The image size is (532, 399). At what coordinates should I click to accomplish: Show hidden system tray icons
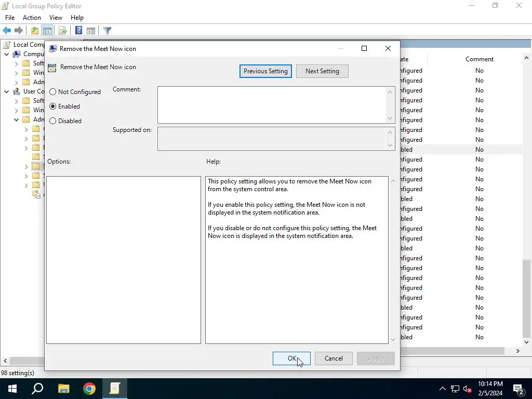pyautogui.click(x=443, y=389)
